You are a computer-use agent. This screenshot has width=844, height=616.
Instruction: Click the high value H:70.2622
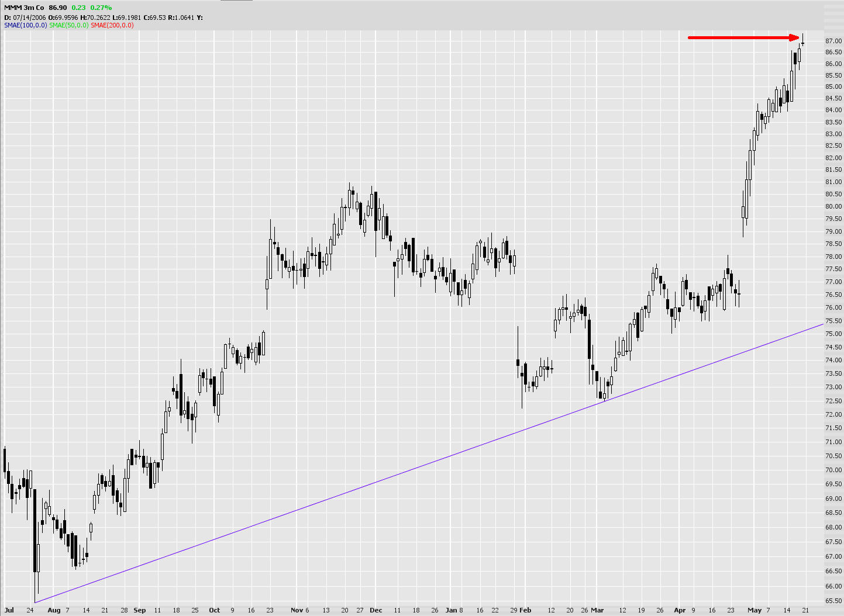(x=96, y=18)
